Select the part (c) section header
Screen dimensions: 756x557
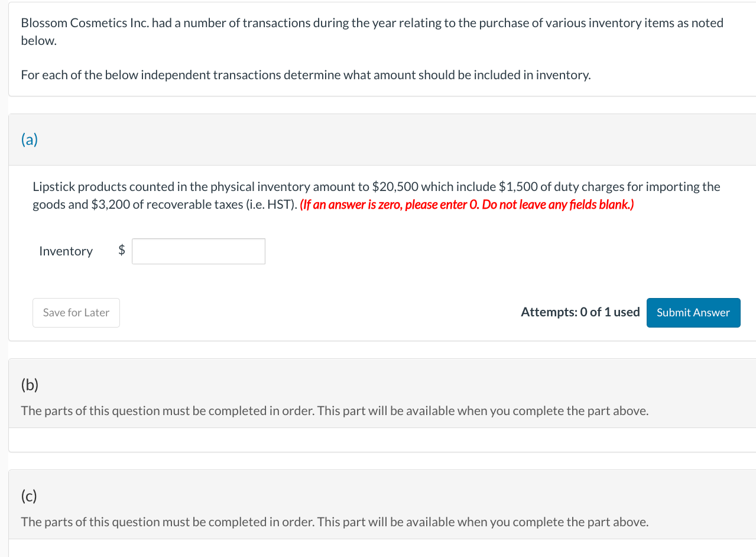click(x=378, y=496)
